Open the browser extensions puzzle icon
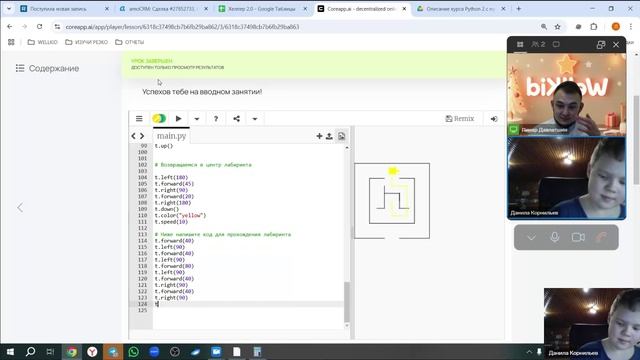 [x=594, y=27]
